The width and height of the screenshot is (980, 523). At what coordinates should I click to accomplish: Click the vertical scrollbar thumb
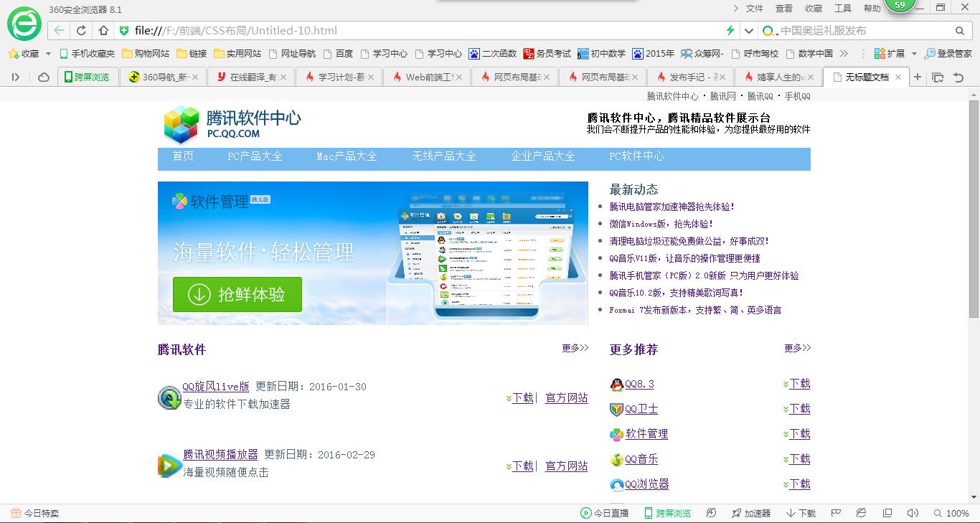[974, 209]
